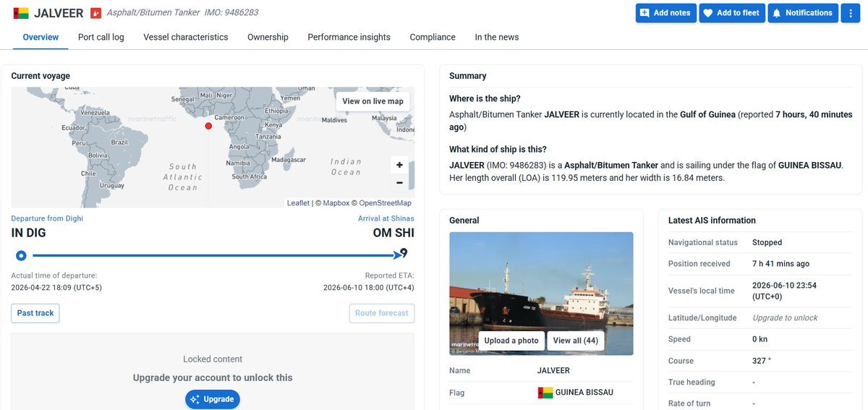Go to Performance insights tab

pyautogui.click(x=349, y=37)
